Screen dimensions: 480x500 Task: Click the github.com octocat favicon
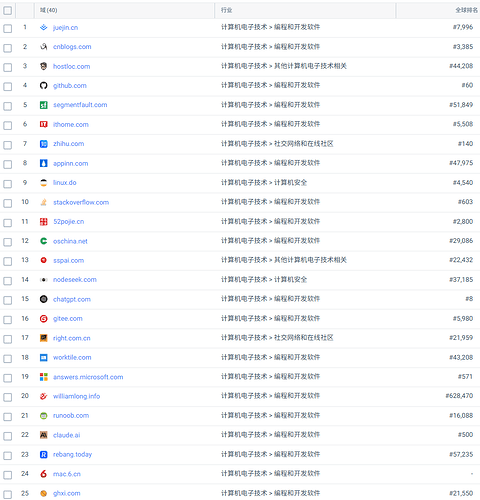coord(44,86)
